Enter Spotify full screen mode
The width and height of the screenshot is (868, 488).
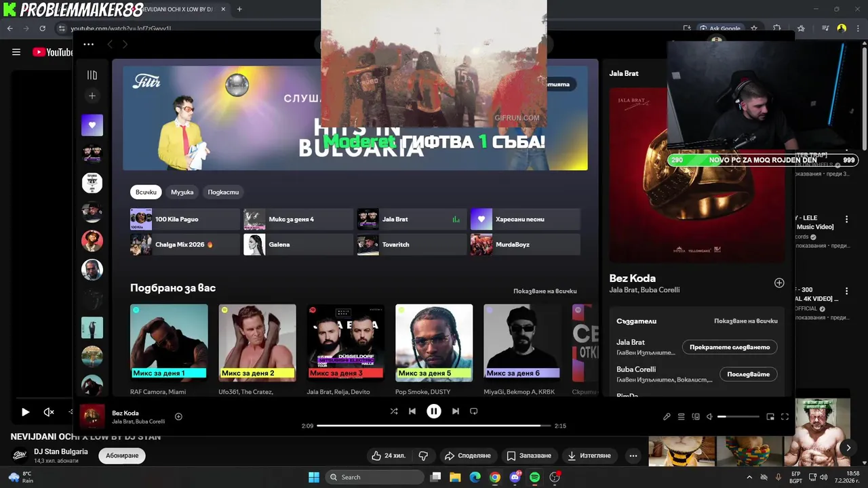pyautogui.click(x=785, y=417)
